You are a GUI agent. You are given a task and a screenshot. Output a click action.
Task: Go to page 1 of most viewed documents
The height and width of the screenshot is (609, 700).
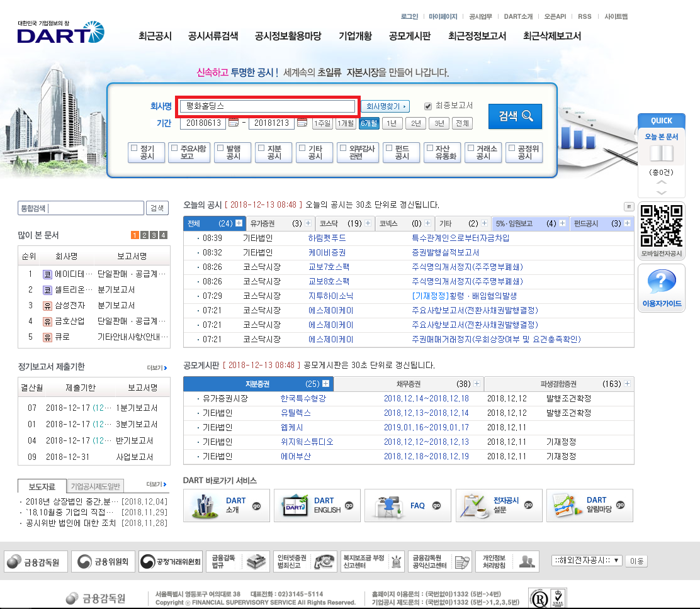(x=134, y=235)
